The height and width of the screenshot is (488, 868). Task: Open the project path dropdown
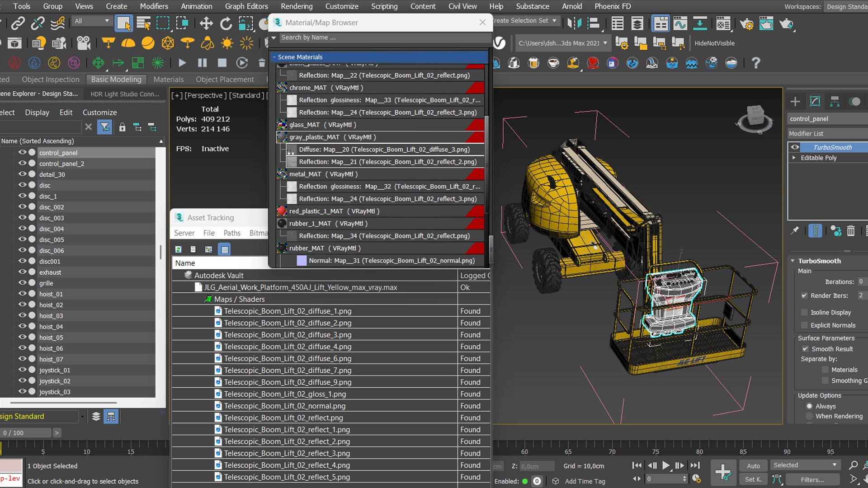coord(605,43)
